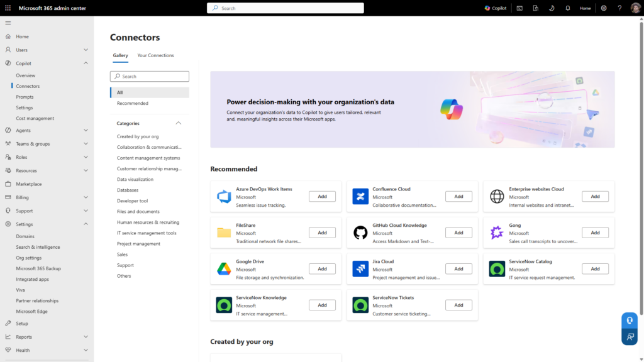This screenshot has height=362, width=644.
Task: Open Cost management page
Action: coord(35,118)
